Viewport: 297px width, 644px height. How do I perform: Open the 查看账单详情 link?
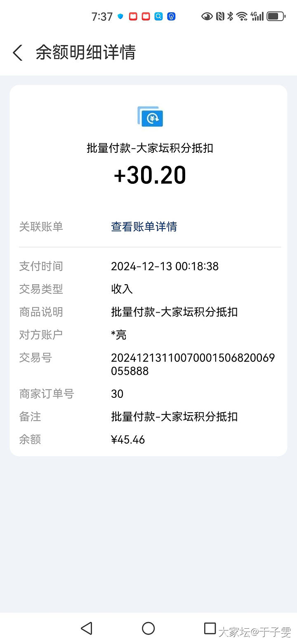[144, 226]
